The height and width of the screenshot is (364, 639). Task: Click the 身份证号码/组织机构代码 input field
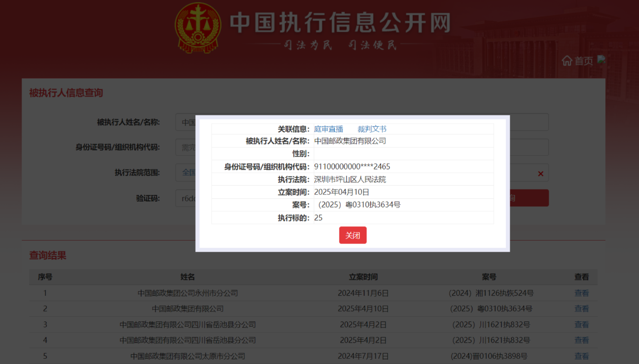(x=362, y=147)
